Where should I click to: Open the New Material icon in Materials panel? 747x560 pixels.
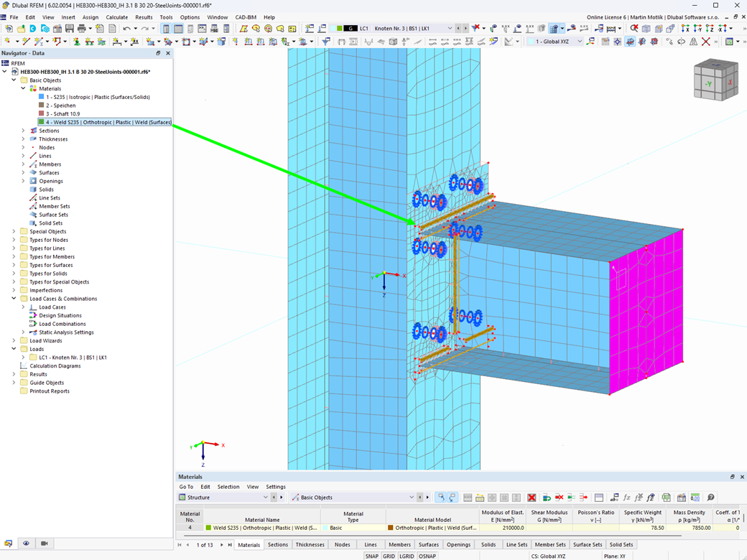point(545,498)
